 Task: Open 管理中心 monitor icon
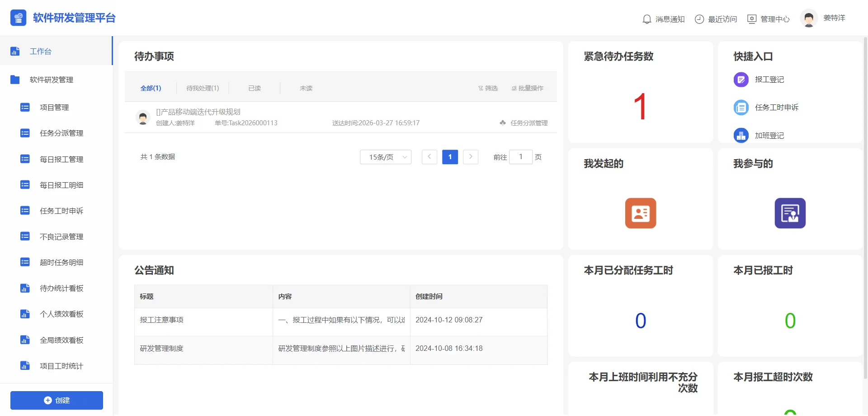pos(752,19)
